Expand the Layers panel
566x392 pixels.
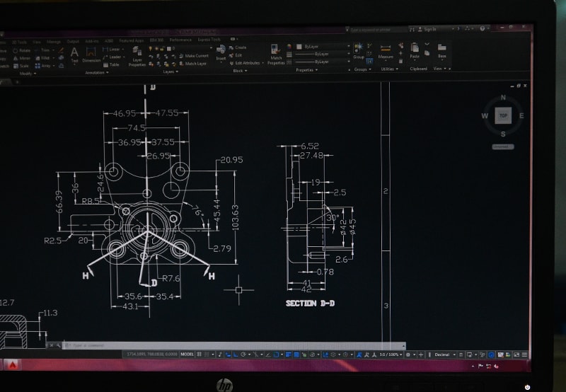(171, 71)
